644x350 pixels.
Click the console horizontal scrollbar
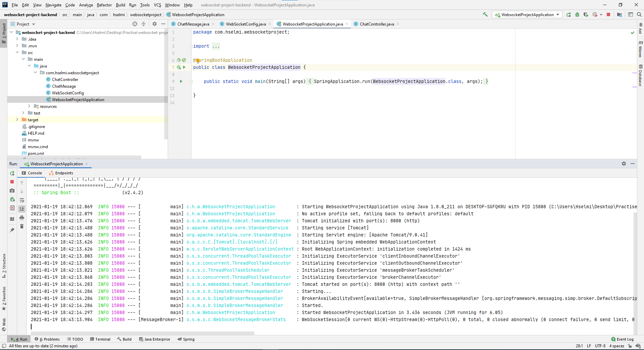[143, 333]
